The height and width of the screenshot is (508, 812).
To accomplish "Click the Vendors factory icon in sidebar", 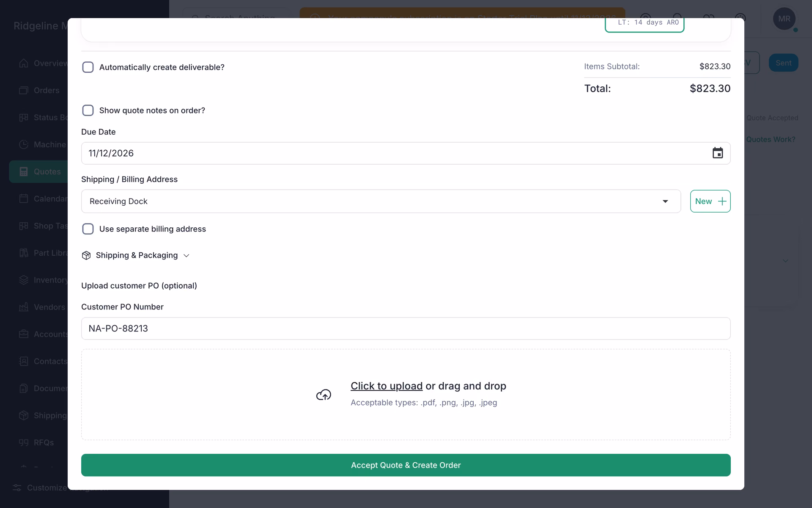I will (24, 307).
